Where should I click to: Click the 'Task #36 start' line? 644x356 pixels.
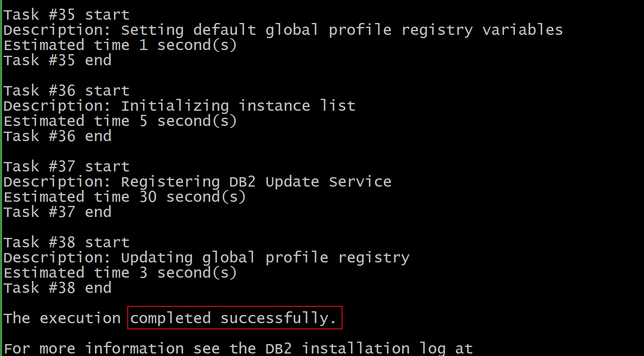tap(67, 91)
